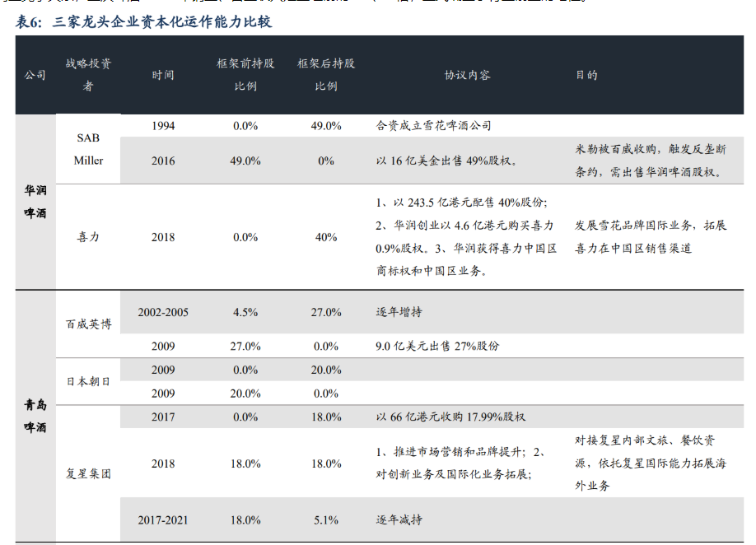Screen dimensions: 756x545
Task: Select the 逐年减持 agreement text
Action: tap(399, 520)
